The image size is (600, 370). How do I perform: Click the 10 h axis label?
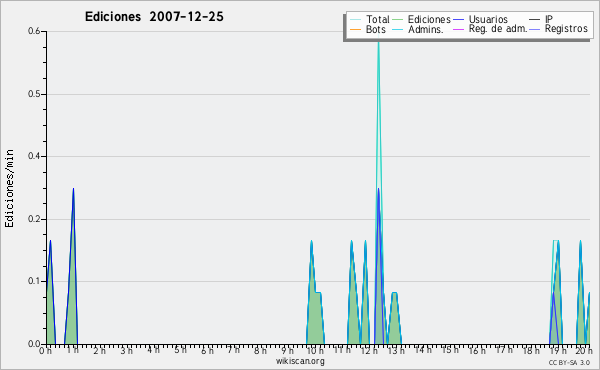click(315, 350)
